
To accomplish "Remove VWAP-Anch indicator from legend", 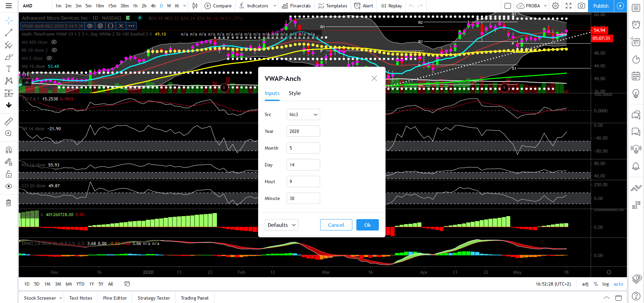I will (x=121, y=26).
